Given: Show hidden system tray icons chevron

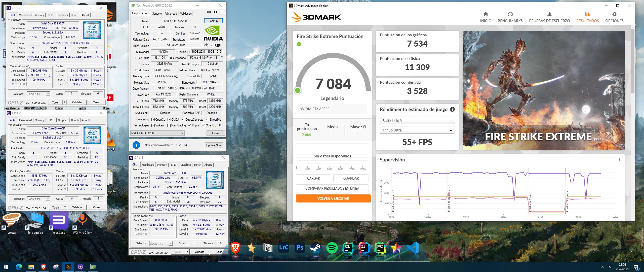Looking at the screenshot, I should 602,267.
